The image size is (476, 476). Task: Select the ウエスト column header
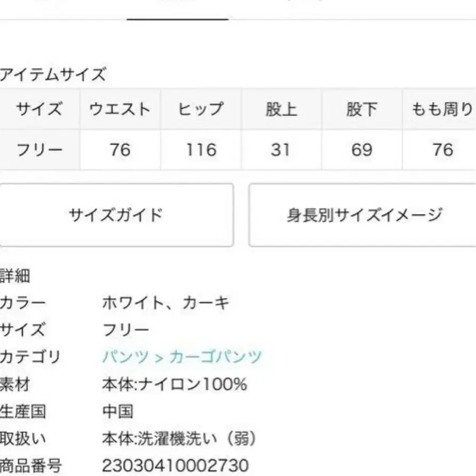(x=120, y=109)
